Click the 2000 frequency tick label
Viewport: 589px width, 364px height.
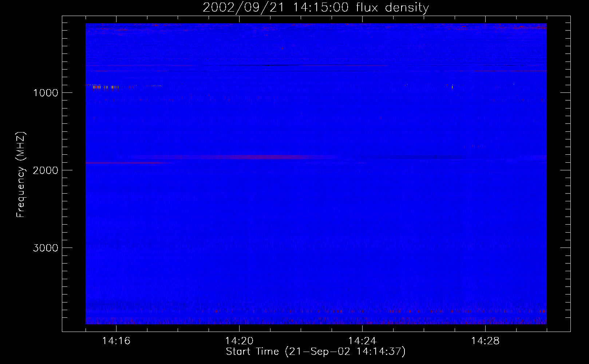(46, 170)
